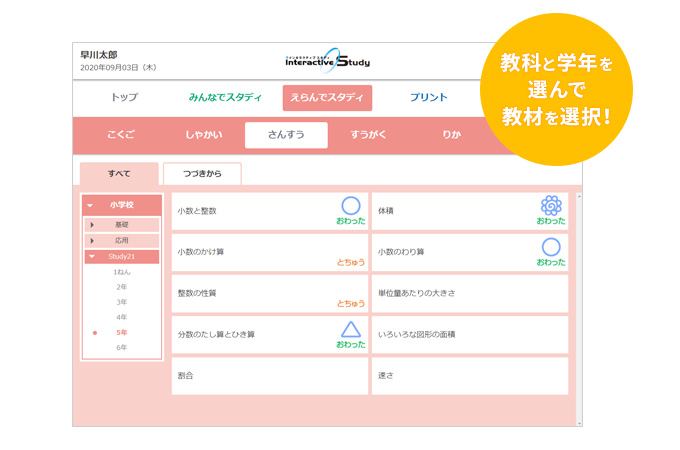This screenshot has height=450, width=680.
Task: Open the 速さ lesson
Action: point(469,376)
